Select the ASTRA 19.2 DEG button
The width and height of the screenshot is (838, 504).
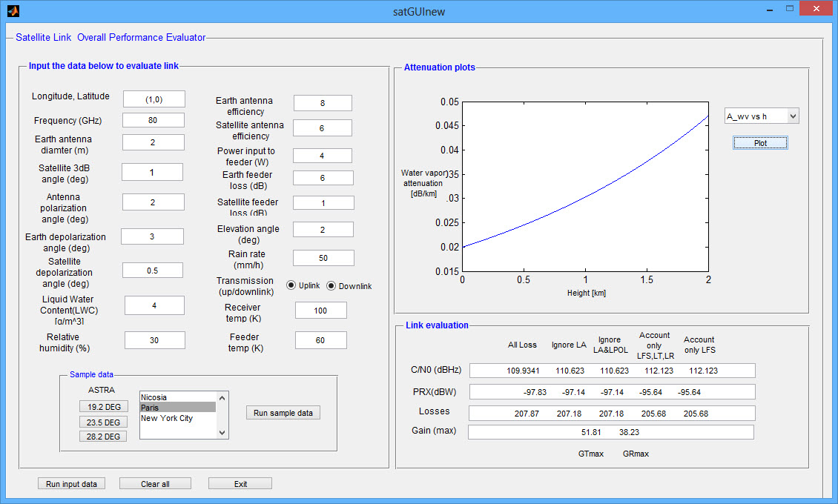pos(104,407)
